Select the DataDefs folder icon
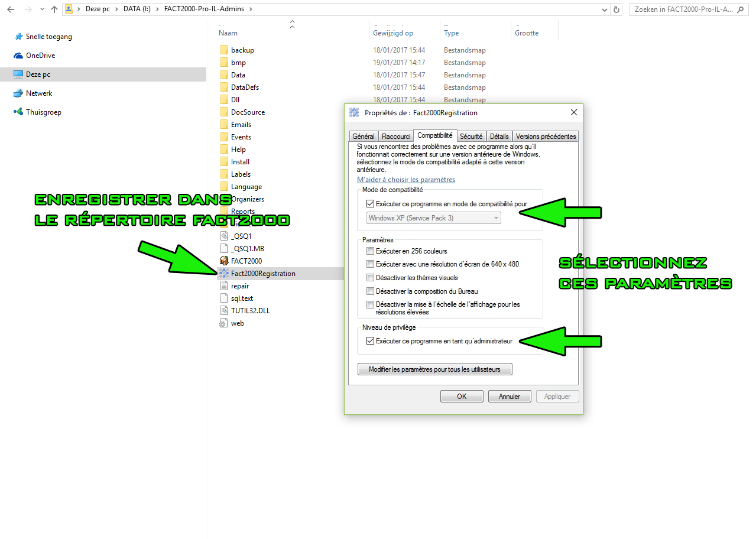The height and width of the screenshot is (539, 756). coord(223,87)
